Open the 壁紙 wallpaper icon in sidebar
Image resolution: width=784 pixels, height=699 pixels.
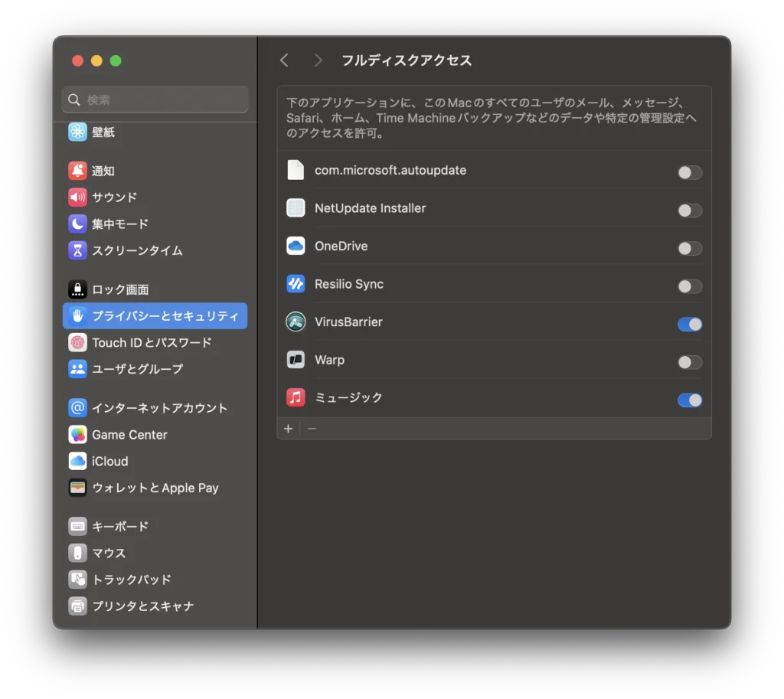pos(77,132)
